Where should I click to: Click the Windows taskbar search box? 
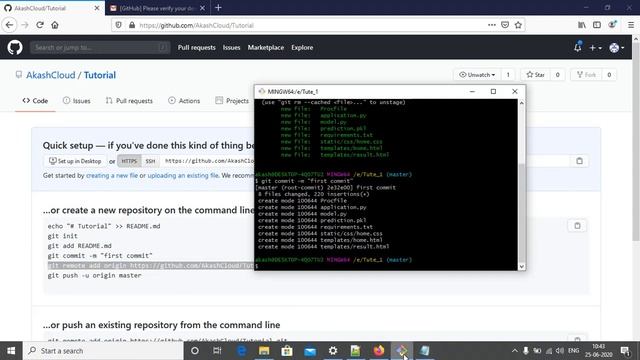[x=103, y=351]
